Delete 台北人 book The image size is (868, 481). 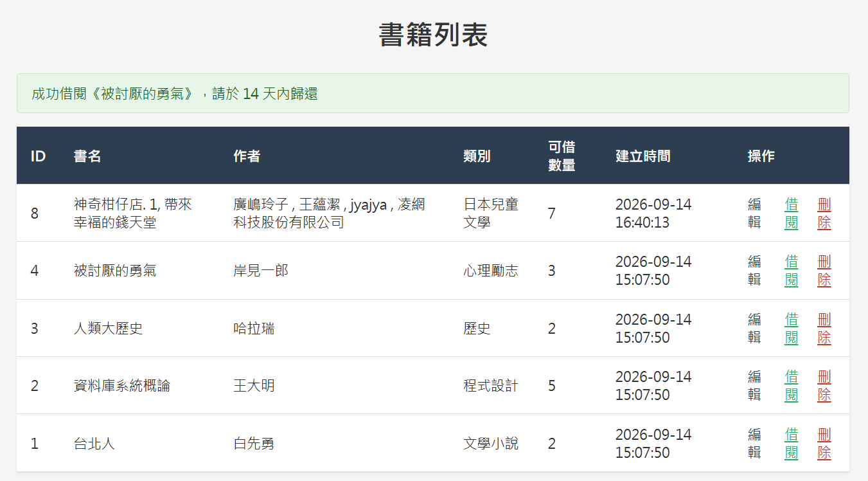click(824, 444)
